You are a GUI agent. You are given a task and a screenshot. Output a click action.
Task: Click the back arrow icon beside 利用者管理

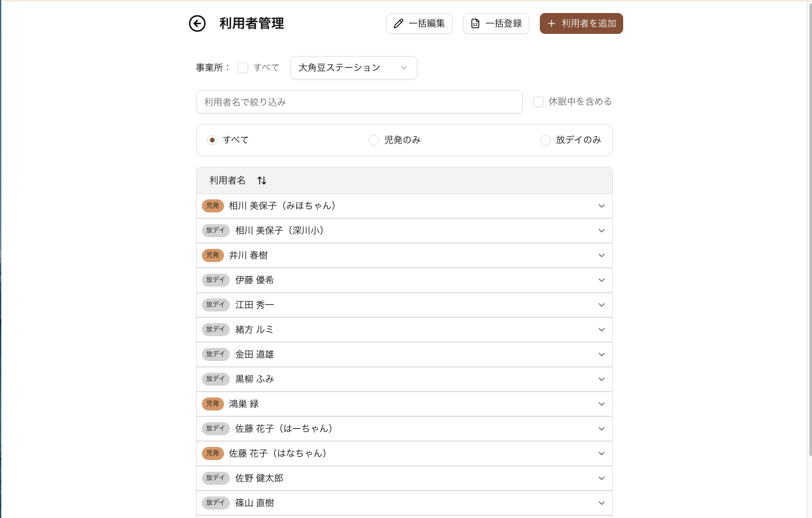(197, 23)
